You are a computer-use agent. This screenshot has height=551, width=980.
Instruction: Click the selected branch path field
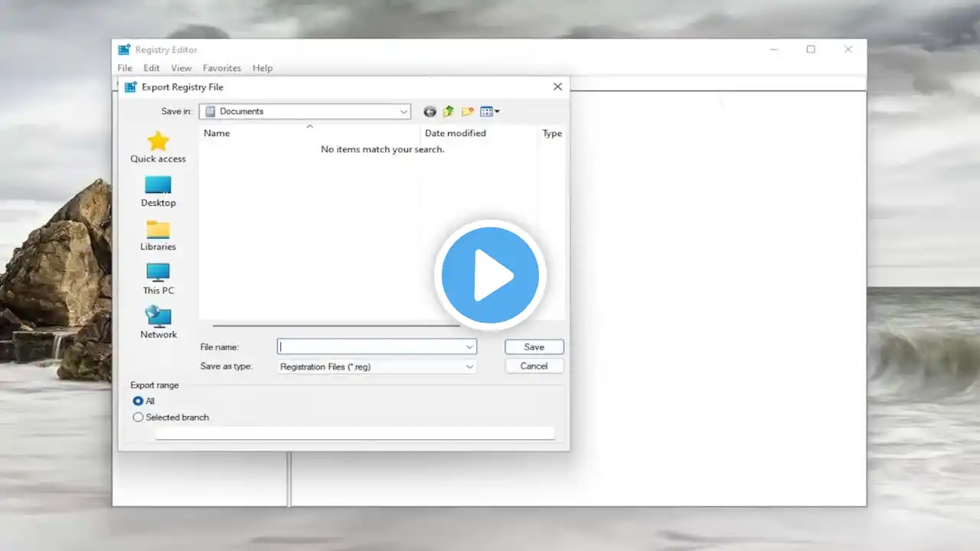tap(354, 433)
